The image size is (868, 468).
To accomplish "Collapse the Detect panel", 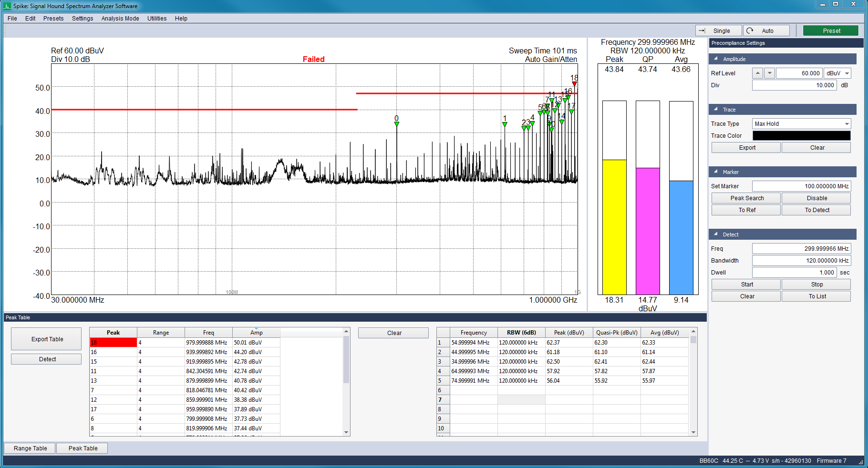I will click(x=715, y=234).
